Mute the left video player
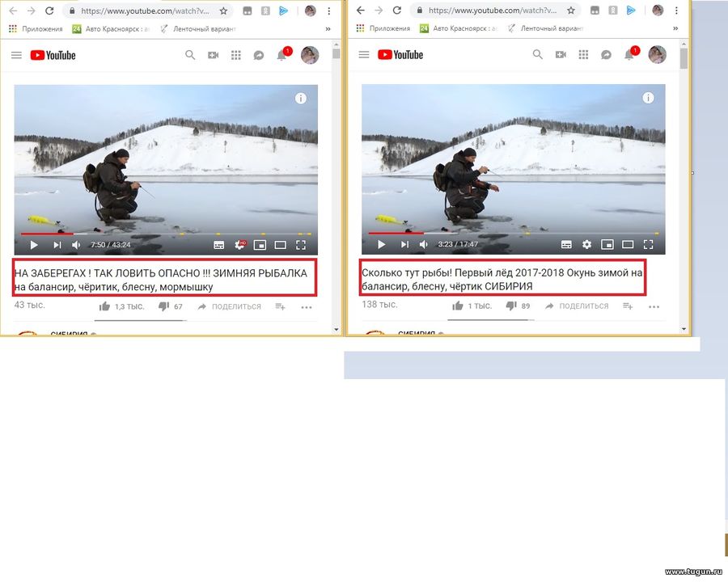 click(x=77, y=245)
